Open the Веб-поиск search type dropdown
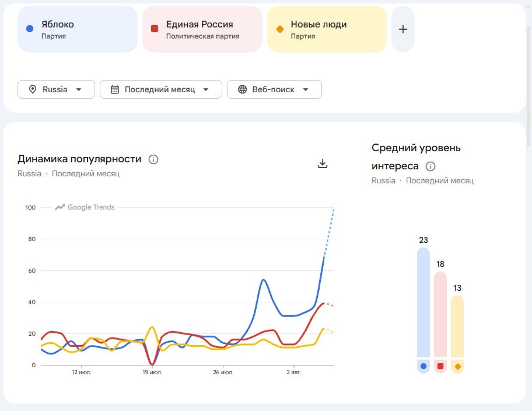The image size is (532, 411). (274, 89)
